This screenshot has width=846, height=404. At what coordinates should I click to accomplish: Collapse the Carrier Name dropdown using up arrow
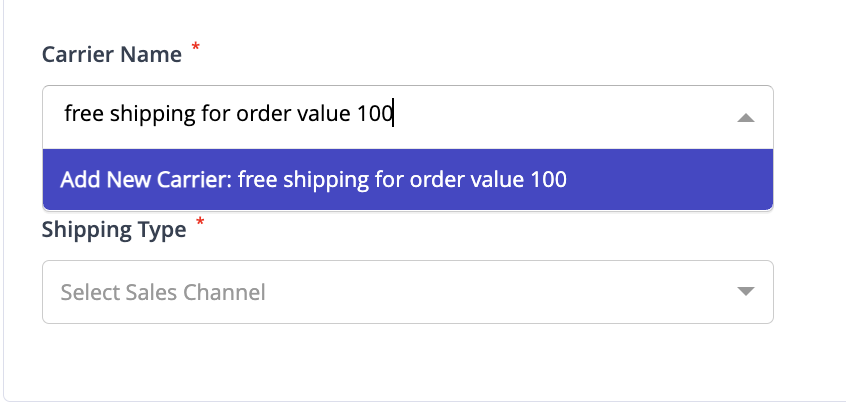click(x=746, y=117)
